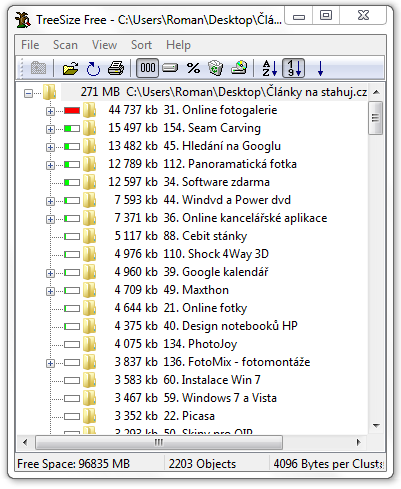Select the 59. Windows 7 a Vista row
The width and height of the screenshot is (401, 489).
point(196,398)
